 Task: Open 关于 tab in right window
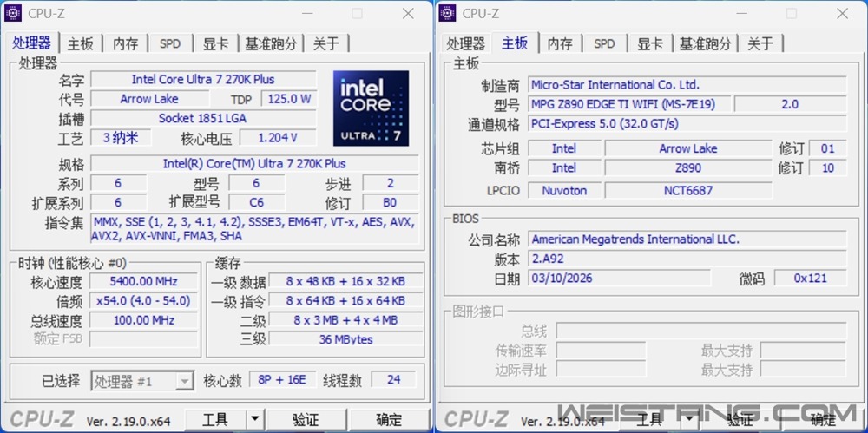760,43
